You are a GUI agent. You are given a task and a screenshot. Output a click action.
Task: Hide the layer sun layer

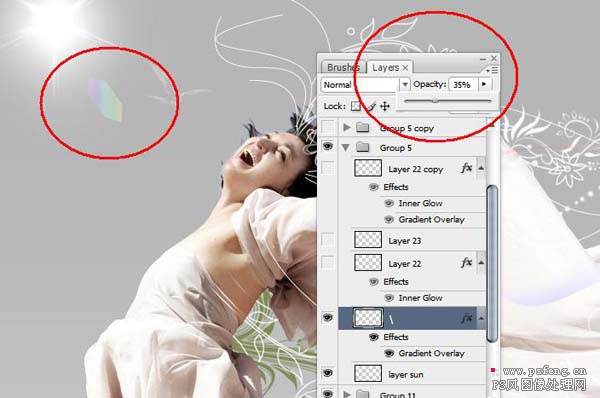328,373
